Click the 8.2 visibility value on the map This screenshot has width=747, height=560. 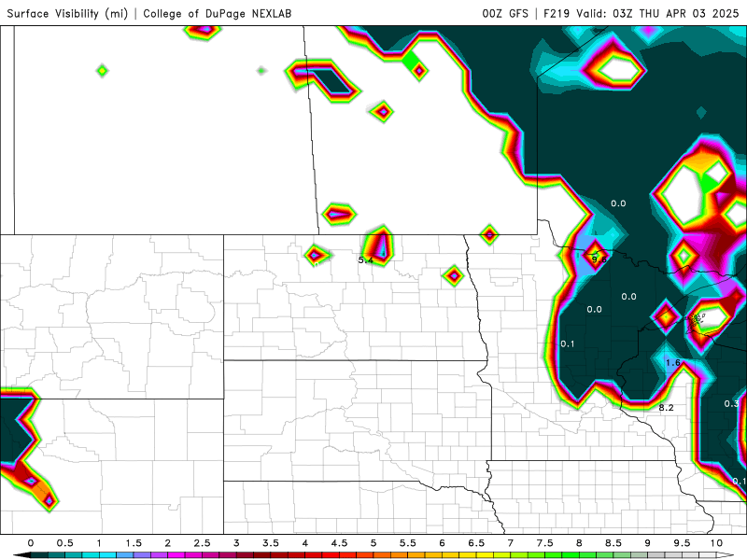[x=666, y=408]
